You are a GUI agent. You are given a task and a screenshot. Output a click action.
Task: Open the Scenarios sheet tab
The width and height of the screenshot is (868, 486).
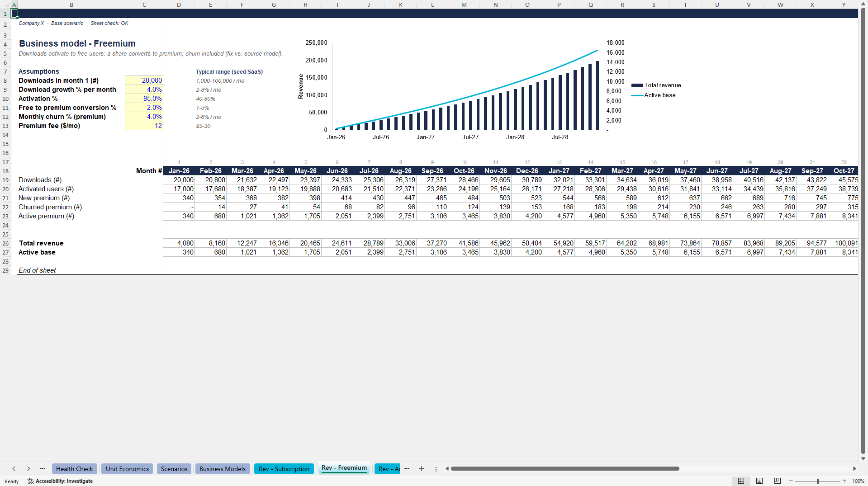174,469
